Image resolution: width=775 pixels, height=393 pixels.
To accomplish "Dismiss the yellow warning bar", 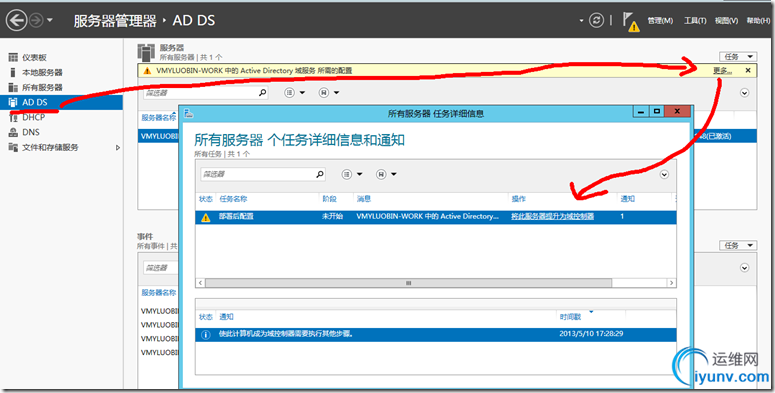I will [x=748, y=71].
